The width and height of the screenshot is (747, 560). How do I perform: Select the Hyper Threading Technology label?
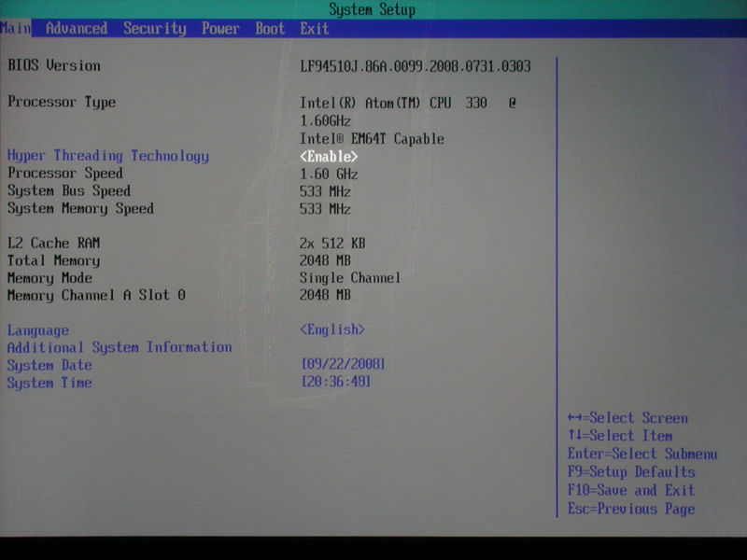click(108, 156)
